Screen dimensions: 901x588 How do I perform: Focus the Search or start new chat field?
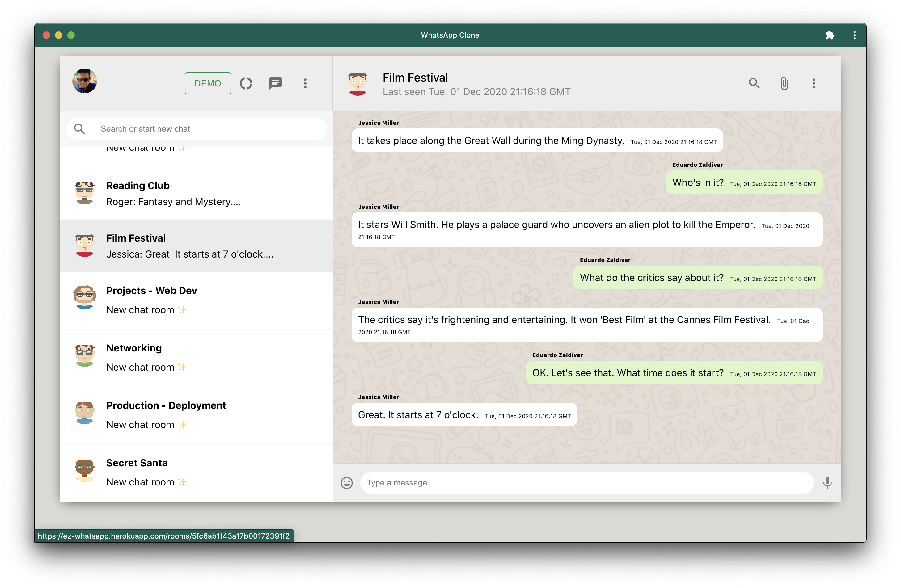[208, 129]
